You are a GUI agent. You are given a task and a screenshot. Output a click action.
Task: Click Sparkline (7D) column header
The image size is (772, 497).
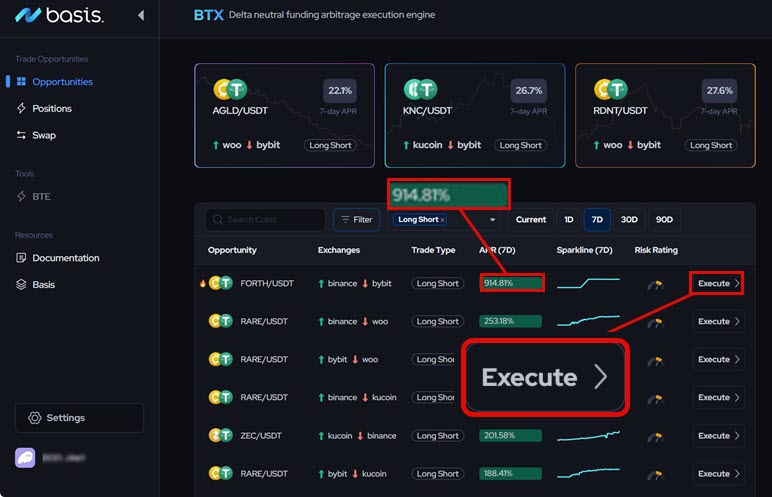pos(584,250)
